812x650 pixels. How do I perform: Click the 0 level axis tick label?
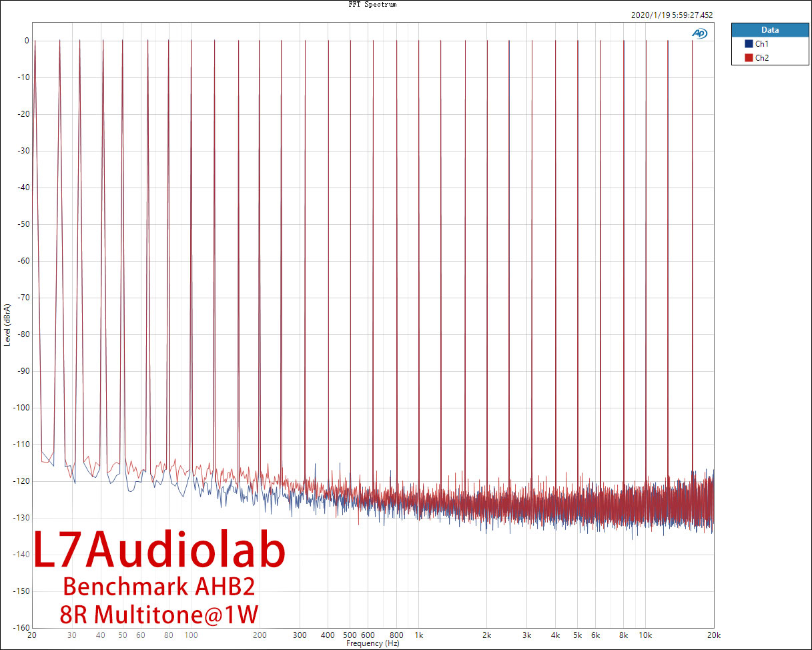[x=26, y=41]
